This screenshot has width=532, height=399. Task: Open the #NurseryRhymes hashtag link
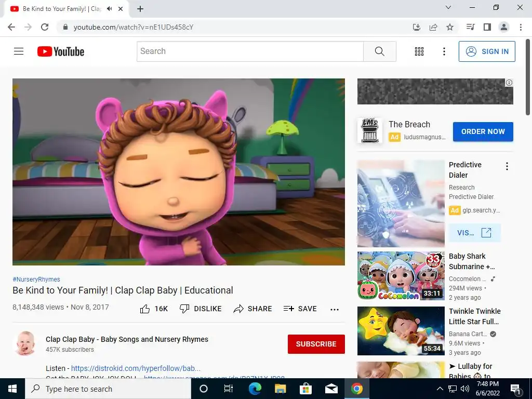36,279
